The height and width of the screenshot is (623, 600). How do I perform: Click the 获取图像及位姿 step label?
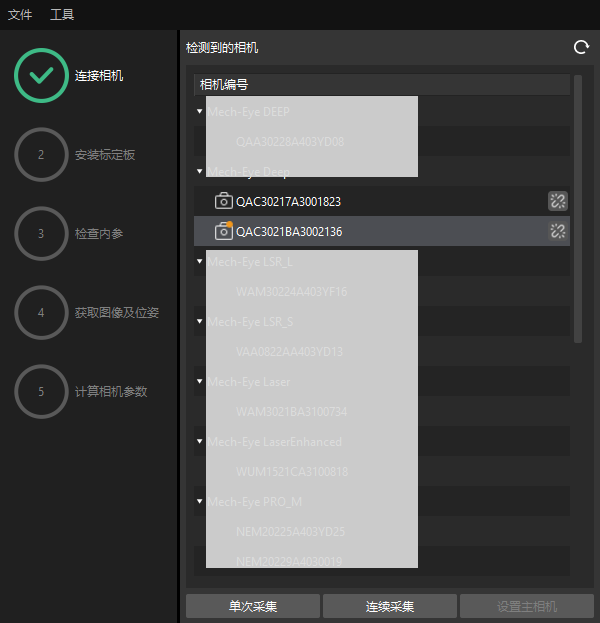[x=117, y=313]
